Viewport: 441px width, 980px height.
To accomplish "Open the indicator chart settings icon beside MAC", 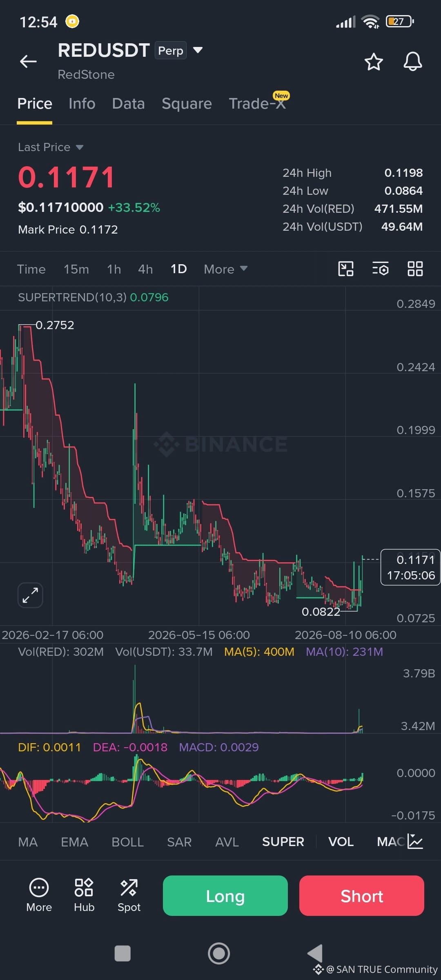I will tap(415, 842).
